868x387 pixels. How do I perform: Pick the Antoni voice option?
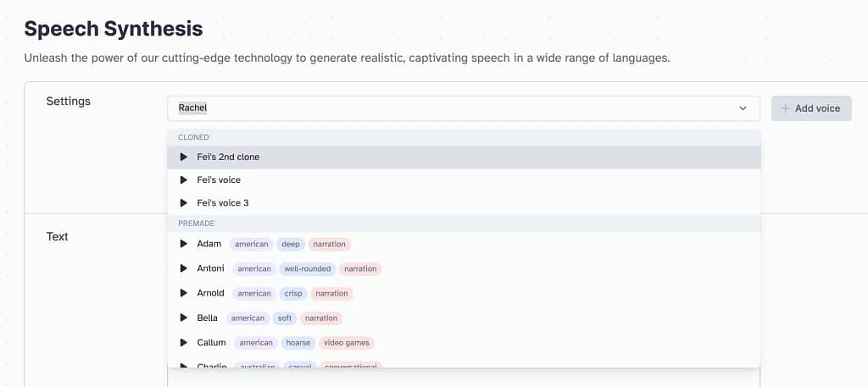210,268
